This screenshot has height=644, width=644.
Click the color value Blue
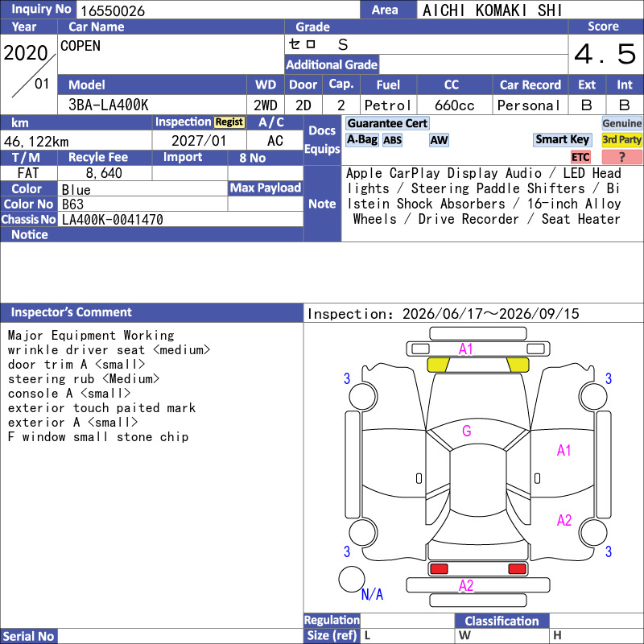point(76,190)
